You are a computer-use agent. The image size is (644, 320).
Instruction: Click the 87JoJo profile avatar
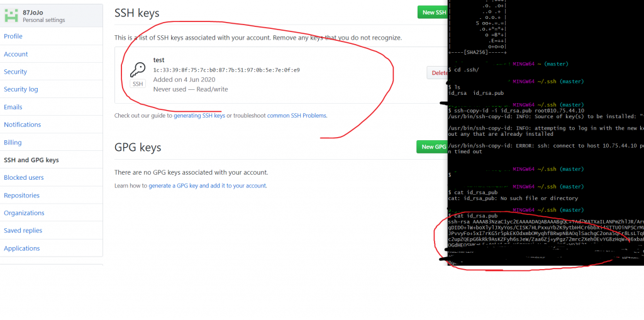coord(12,16)
